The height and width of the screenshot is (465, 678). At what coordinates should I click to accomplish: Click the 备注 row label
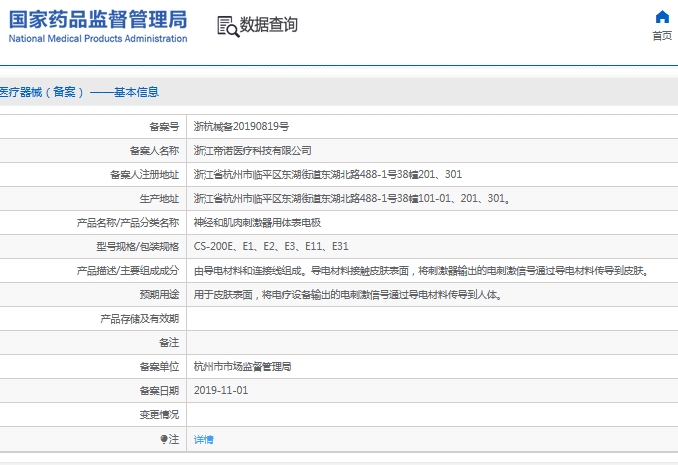169,343
